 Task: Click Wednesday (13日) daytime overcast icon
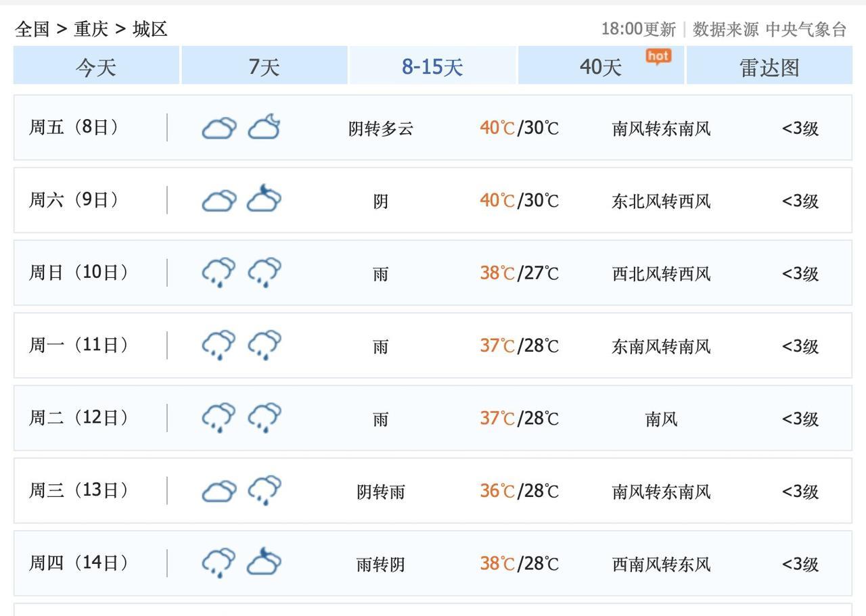click(x=219, y=490)
